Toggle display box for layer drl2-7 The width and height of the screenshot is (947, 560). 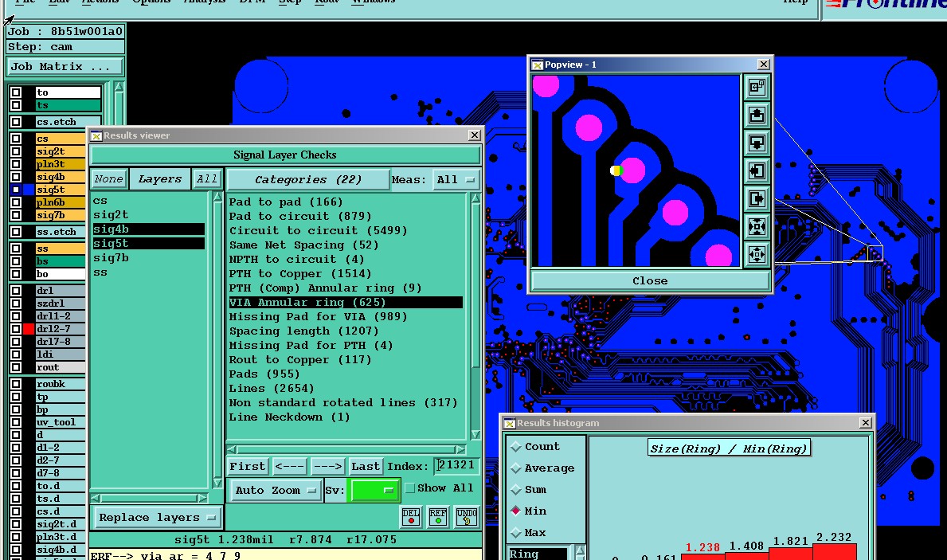[x=16, y=329]
